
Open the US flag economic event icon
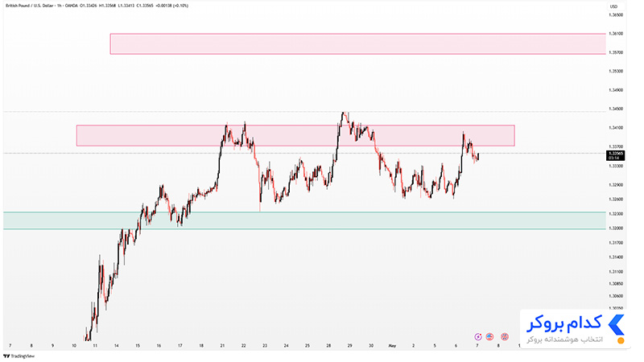489,336
